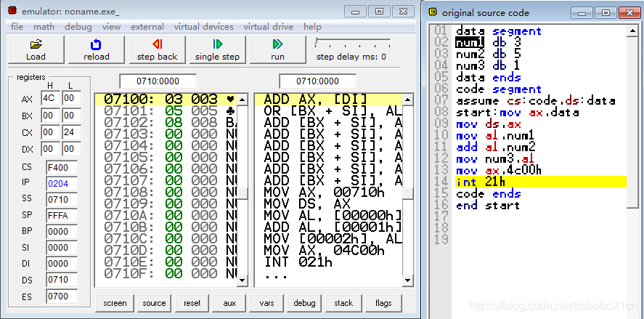Click the SP register field FFFA

coord(62,215)
